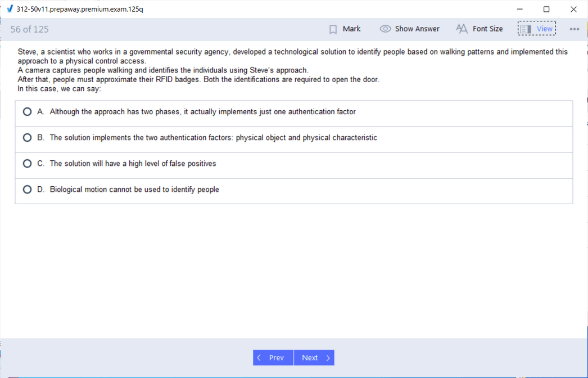Click answer text 'Biological motion cannot be used'

[x=134, y=189]
